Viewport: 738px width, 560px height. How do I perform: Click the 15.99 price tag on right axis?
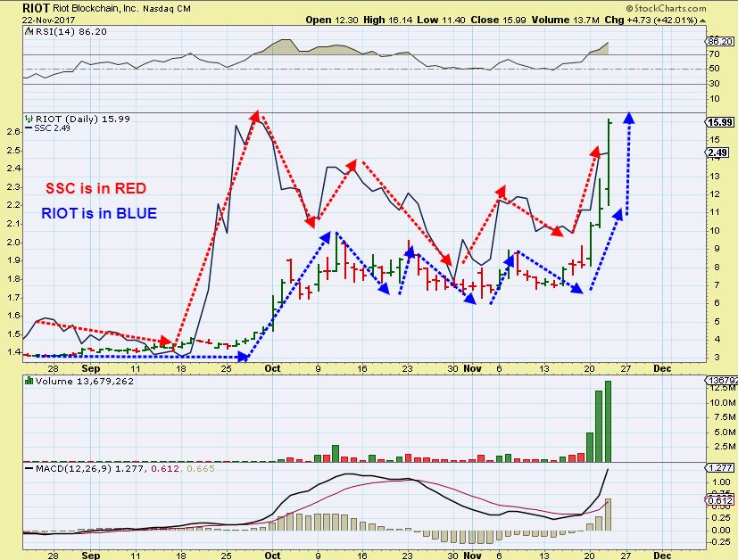point(720,122)
